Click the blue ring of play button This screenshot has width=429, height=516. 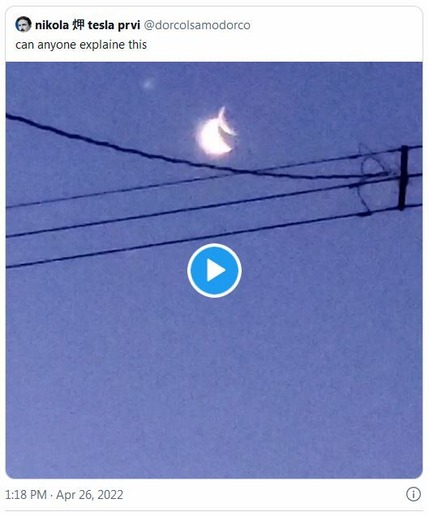click(x=191, y=270)
